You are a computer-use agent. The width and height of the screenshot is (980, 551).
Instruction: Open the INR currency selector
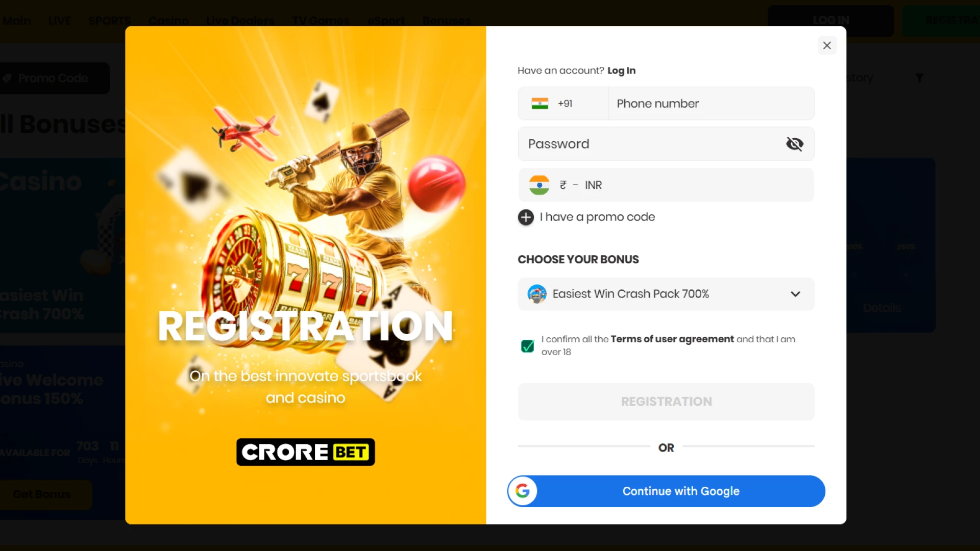tap(666, 185)
